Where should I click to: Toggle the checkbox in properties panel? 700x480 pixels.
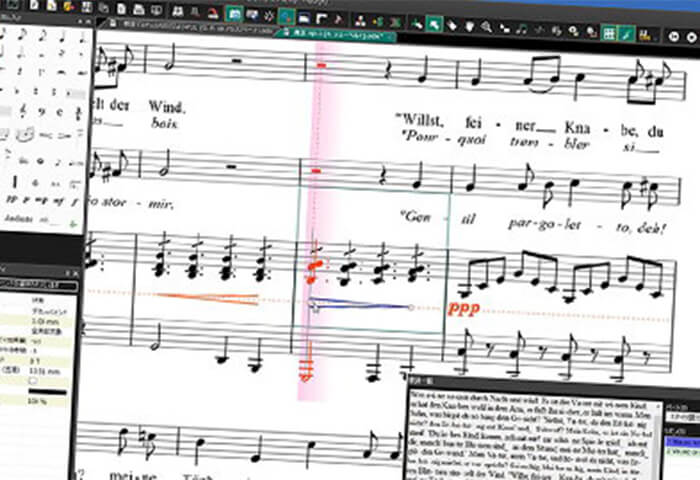pos(33,381)
